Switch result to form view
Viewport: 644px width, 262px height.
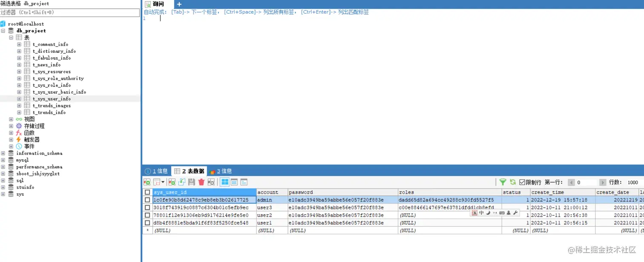click(x=234, y=182)
